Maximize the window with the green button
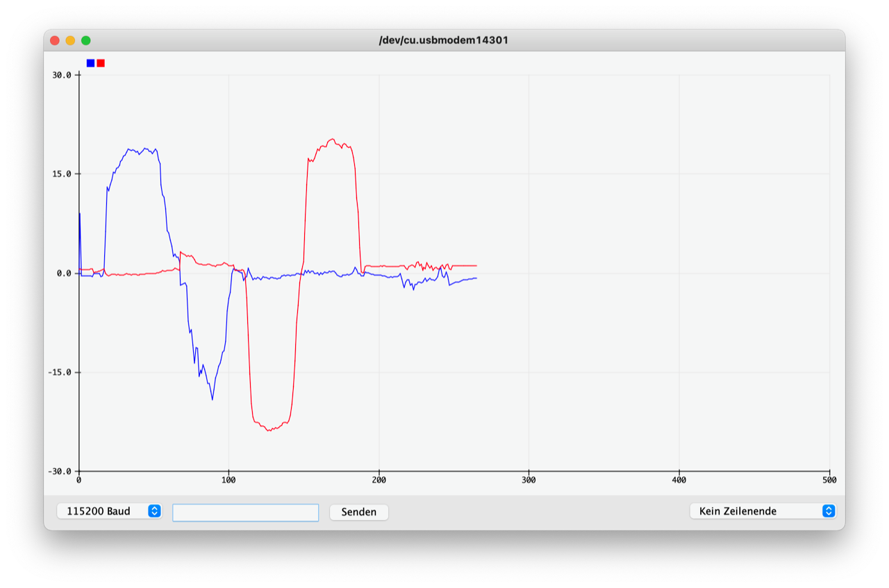Viewport: 889px width, 588px height. tap(86, 40)
